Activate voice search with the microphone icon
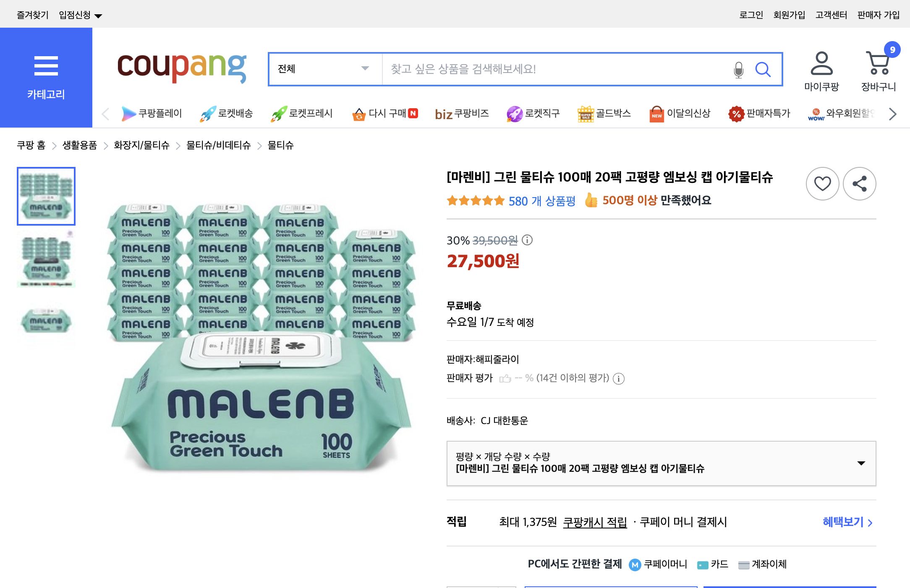This screenshot has height=588, width=910. coord(738,70)
